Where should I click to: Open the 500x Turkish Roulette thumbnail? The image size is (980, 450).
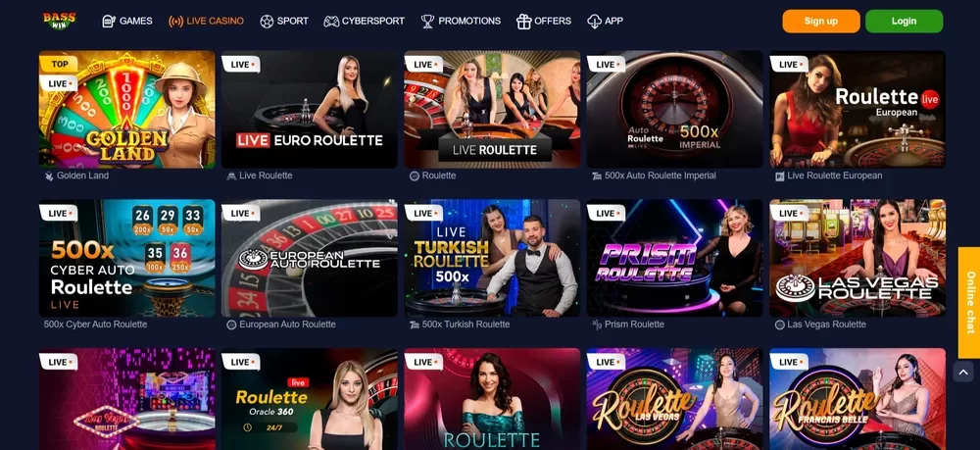click(x=492, y=258)
